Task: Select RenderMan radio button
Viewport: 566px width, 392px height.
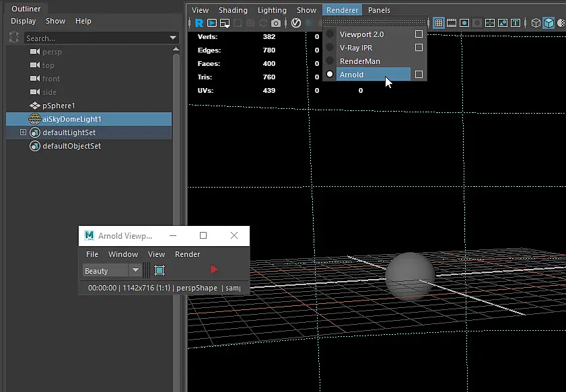Action: tap(330, 61)
